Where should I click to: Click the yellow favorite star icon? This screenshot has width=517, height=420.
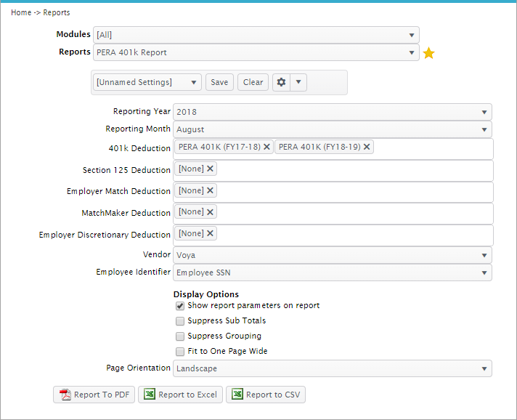[x=428, y=53]
